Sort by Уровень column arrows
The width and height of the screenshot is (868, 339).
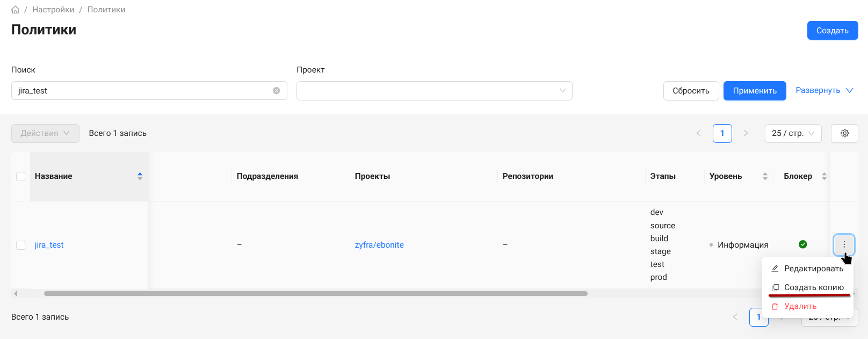[765, 176]
